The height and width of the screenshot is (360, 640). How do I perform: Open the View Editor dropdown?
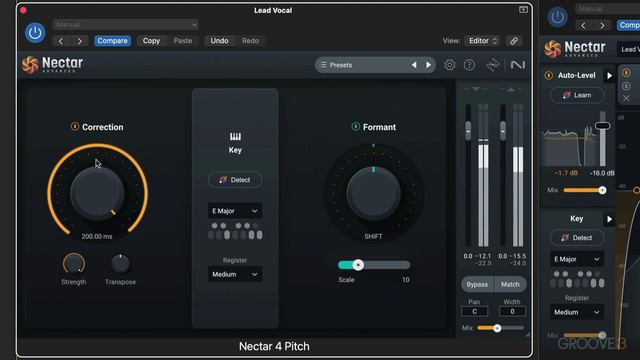(483, 41)
